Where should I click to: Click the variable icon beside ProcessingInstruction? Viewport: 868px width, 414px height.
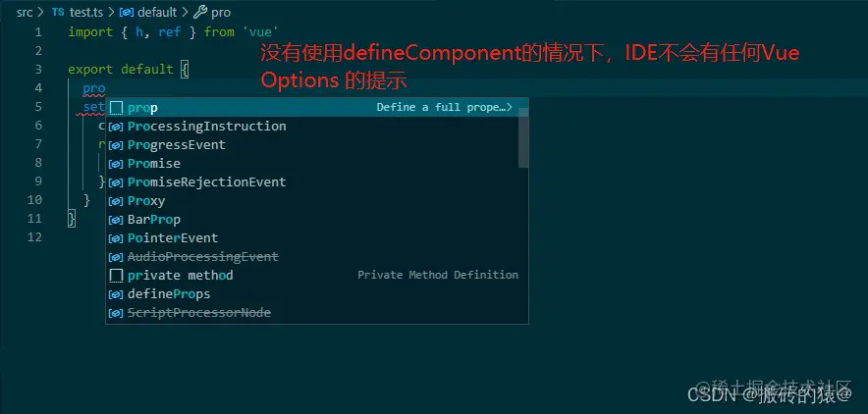[116, 127]
